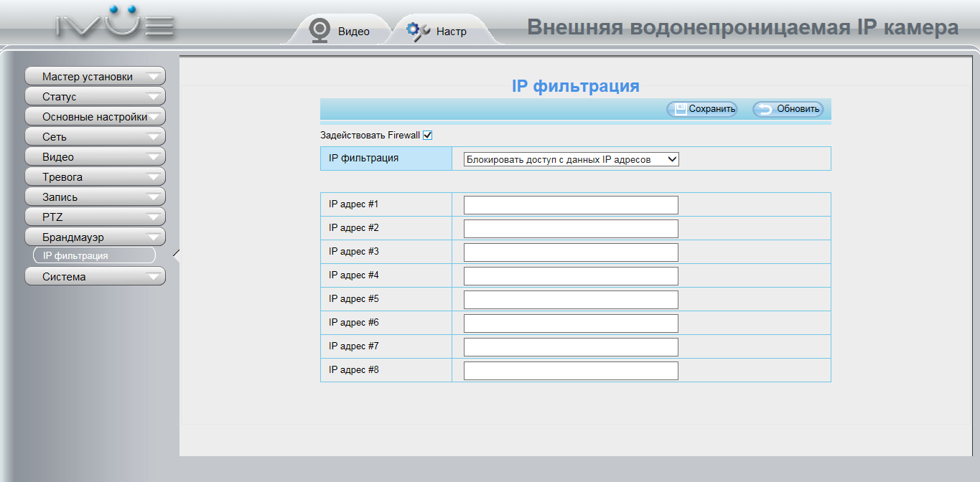Click the Сохранить button
The width and height of the screenshot is (980, 482).
pos(701,109)
